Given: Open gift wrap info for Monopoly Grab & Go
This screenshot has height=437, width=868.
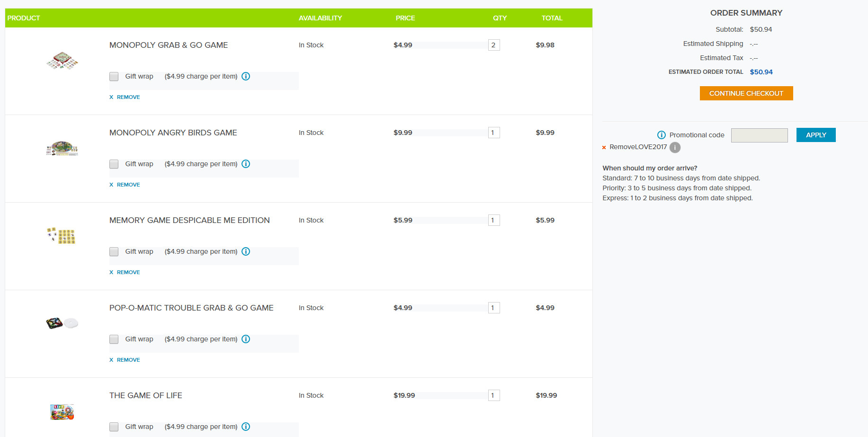Looking at the screenshot, I should [246, 76].
